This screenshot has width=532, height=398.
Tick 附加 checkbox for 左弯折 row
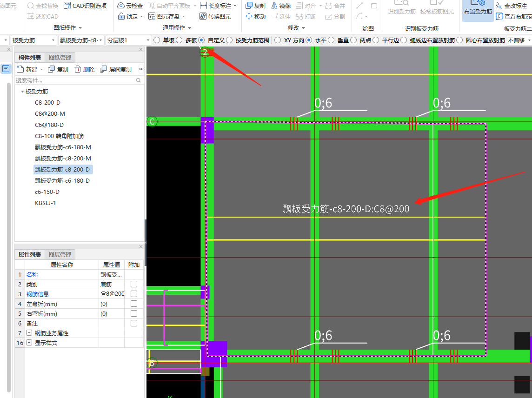[x=134, y=304]
